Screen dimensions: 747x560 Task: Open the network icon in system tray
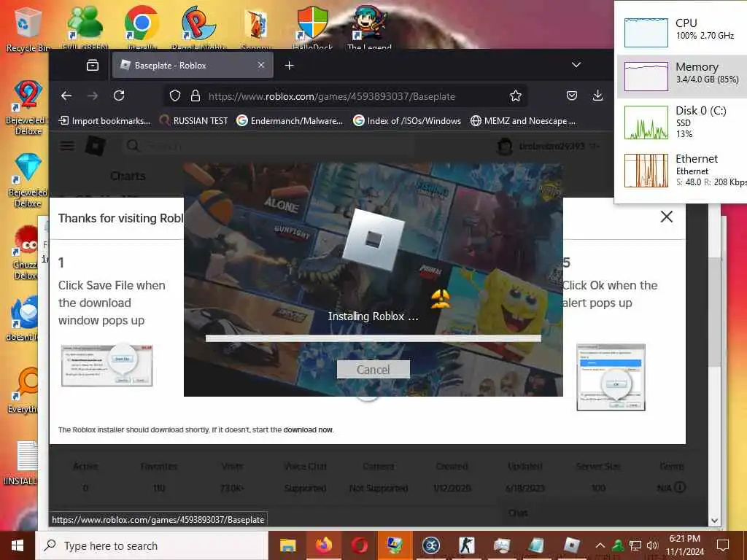pos(635,545)
